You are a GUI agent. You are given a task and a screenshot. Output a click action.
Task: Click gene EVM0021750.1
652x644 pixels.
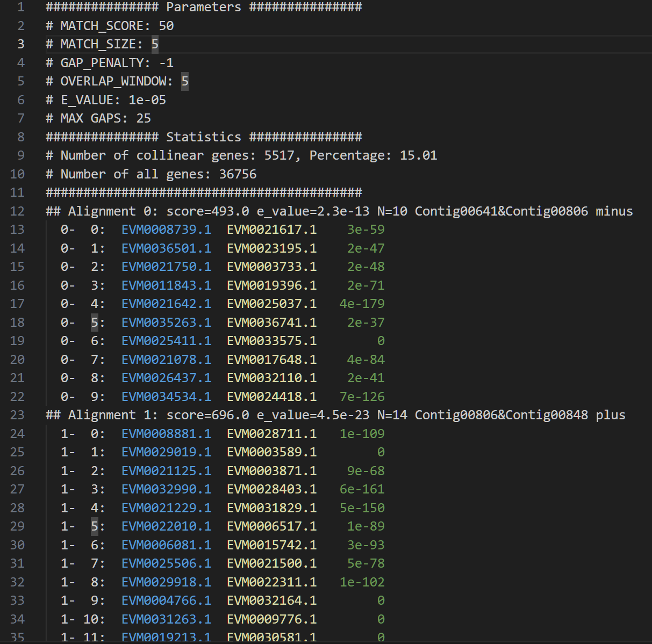(x=166, y=267)
